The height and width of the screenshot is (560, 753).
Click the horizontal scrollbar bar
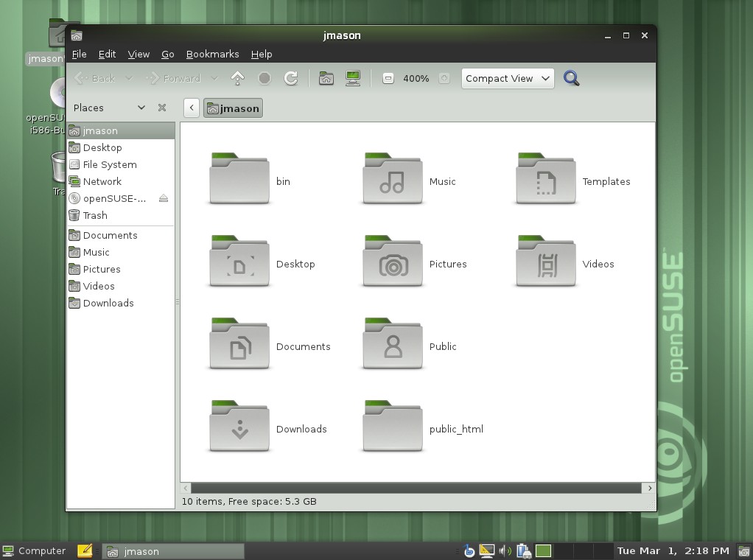click(x=416, y=488)
